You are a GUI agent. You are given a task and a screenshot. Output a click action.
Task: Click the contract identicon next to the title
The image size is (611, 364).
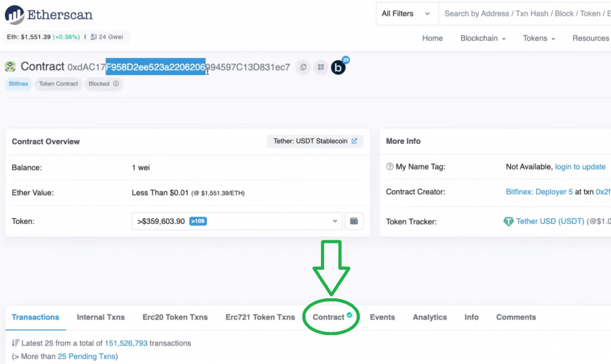(x=10, y=67)
